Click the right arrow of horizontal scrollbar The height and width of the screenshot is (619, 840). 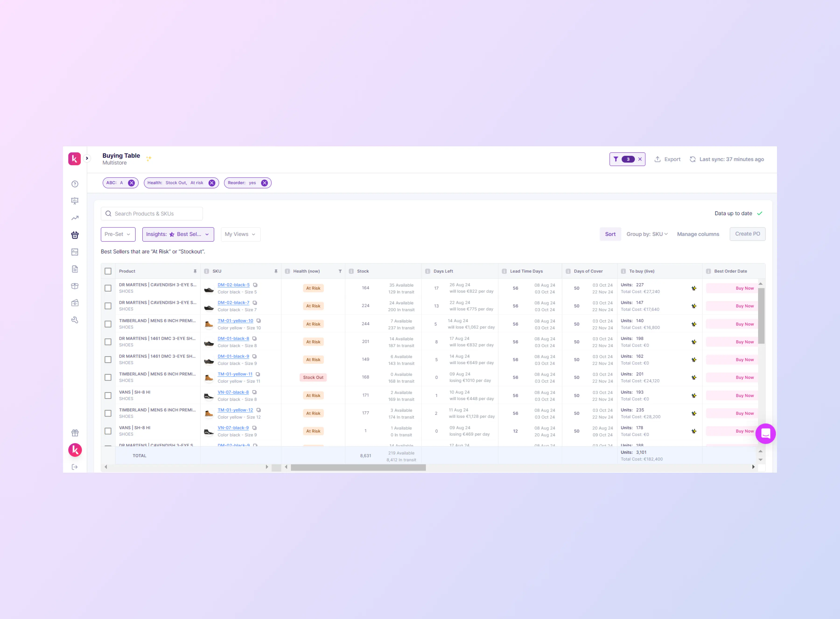[x=753, y=467]
